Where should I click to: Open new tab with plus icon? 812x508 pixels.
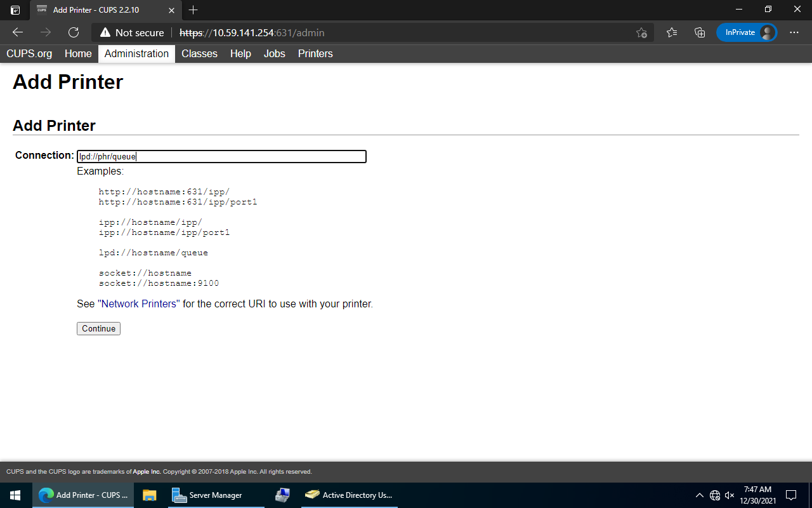coord(193,10)
